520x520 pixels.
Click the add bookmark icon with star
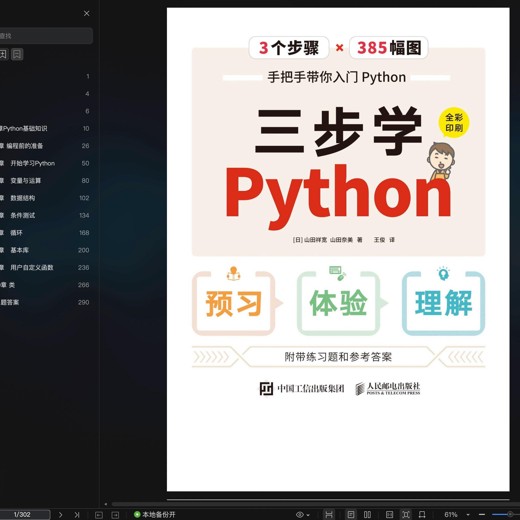(3, 54)
